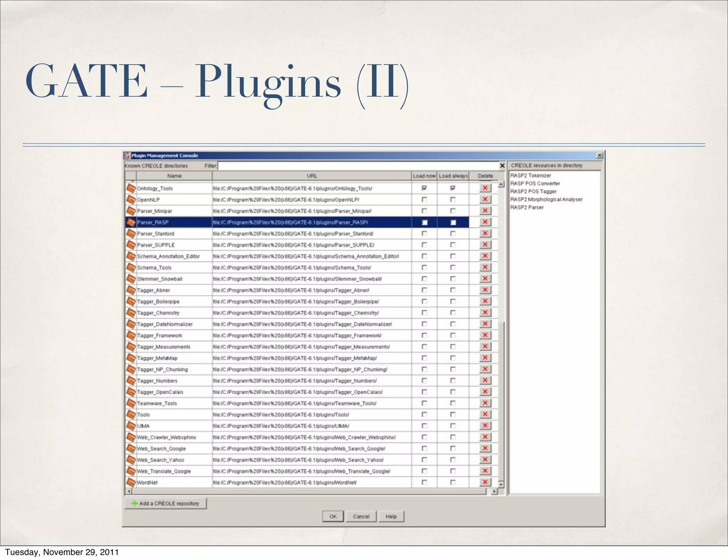Clear the Filter field with black X

point(502,166)
